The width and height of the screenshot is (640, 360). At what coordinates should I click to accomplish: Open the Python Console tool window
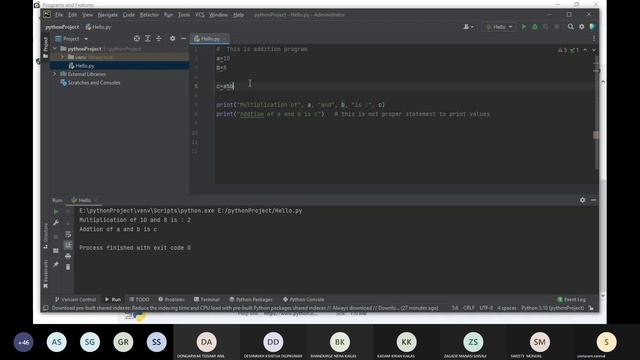click(303, 300)
